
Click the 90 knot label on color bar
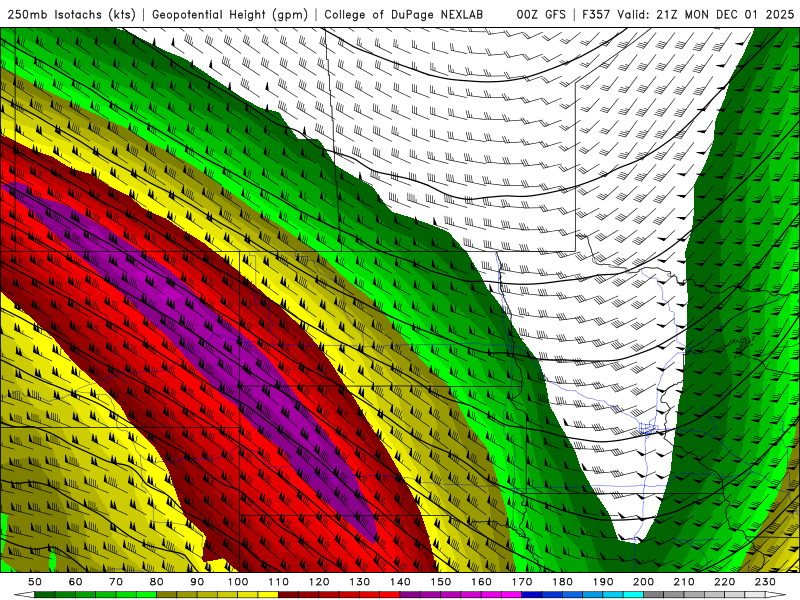click(x=197, y=582)
